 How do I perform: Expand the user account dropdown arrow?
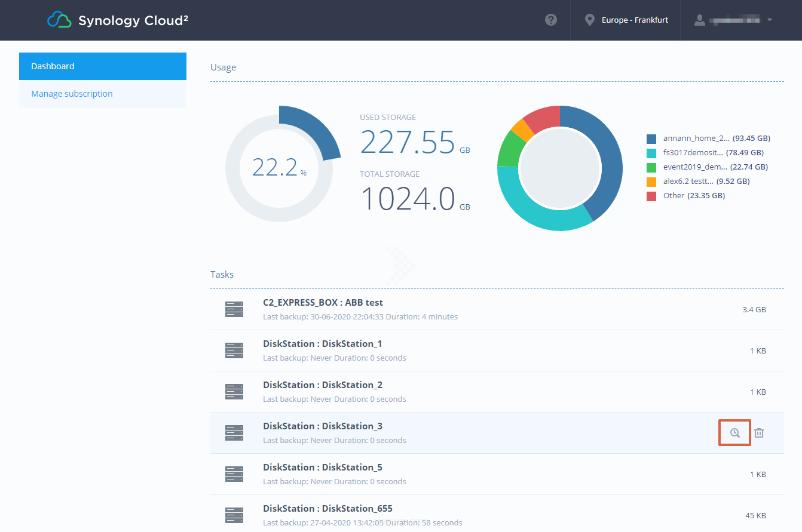click(770, 20)
